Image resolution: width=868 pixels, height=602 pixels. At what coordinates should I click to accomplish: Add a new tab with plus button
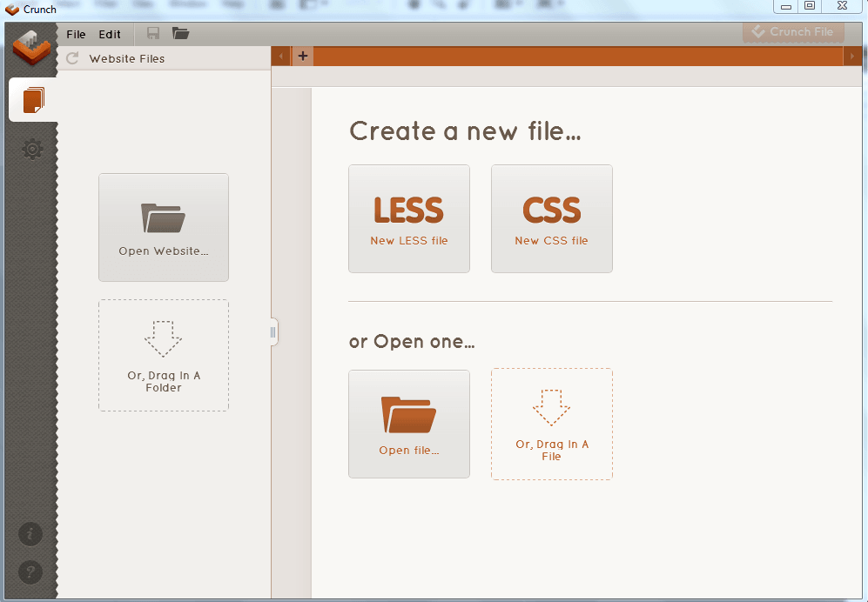302,57
